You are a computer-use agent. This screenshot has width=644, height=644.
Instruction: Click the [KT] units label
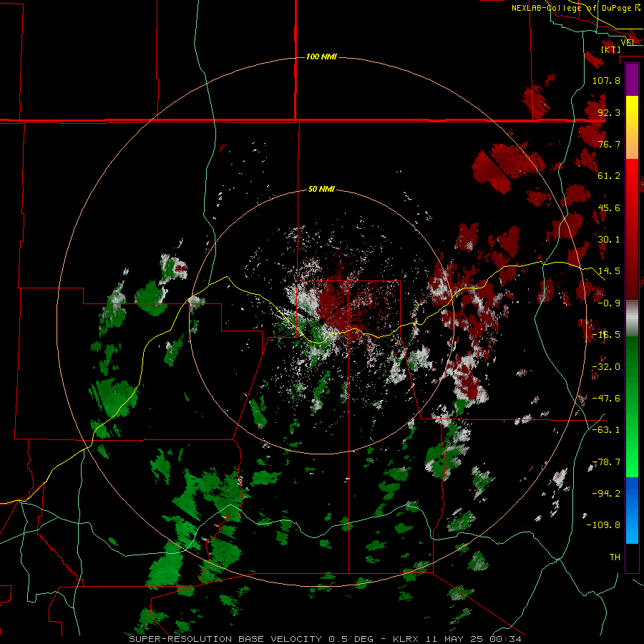pyautogui.click(x=610, y=49)
